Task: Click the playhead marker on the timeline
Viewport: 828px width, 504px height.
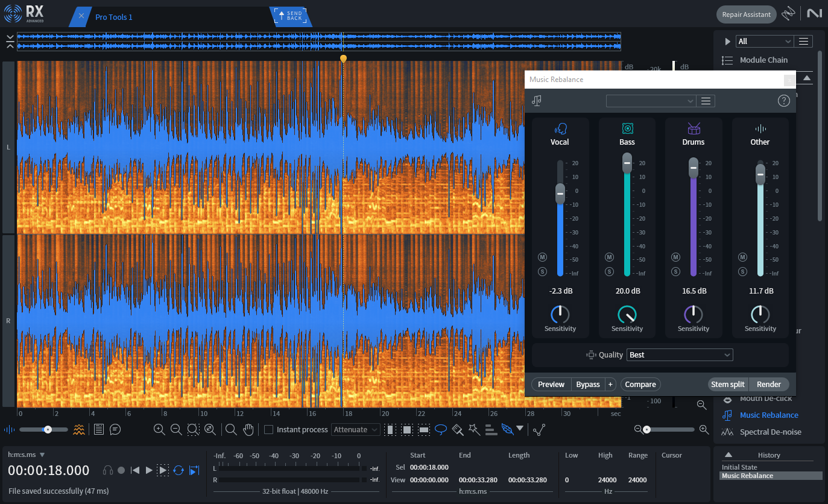Action: (343, 58)
